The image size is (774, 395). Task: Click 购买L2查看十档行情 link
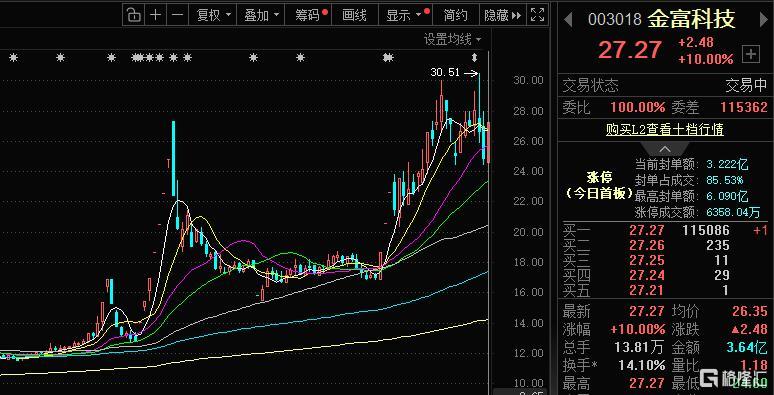coord(664,129)
